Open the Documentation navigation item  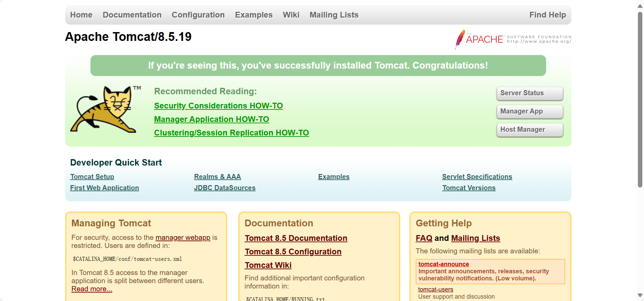pyautogui.click(x=132, y=15)
